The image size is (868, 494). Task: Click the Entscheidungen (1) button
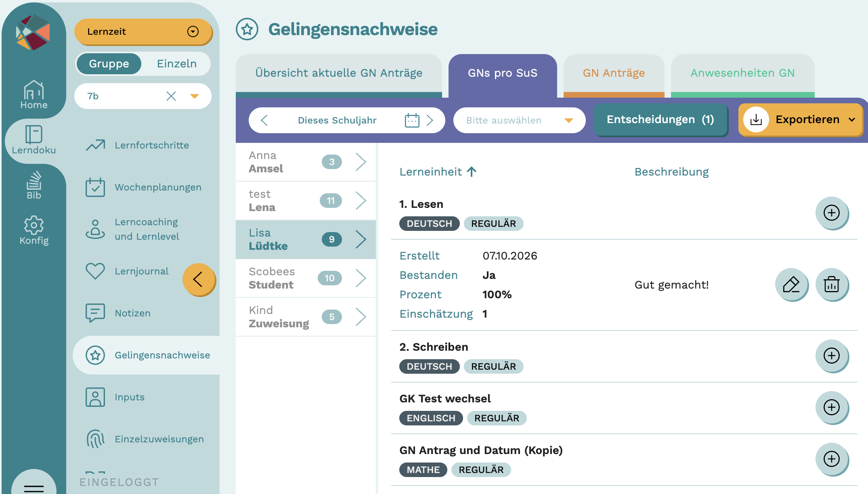click(x=660, y=119)
